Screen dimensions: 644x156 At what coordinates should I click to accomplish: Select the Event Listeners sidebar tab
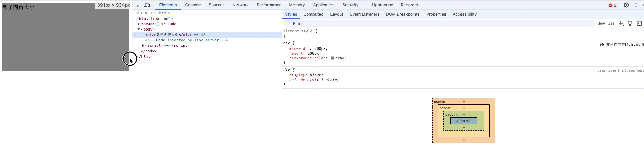coord(364,14)
